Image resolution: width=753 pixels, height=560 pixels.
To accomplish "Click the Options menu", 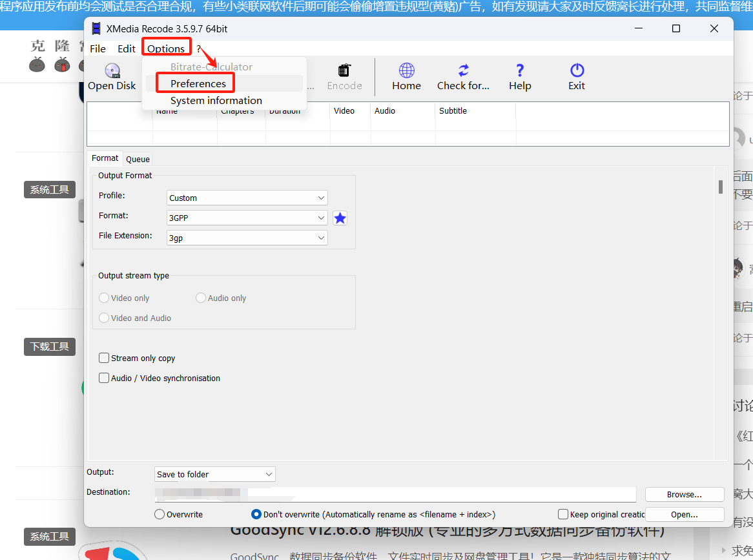I will coord(166,48).
